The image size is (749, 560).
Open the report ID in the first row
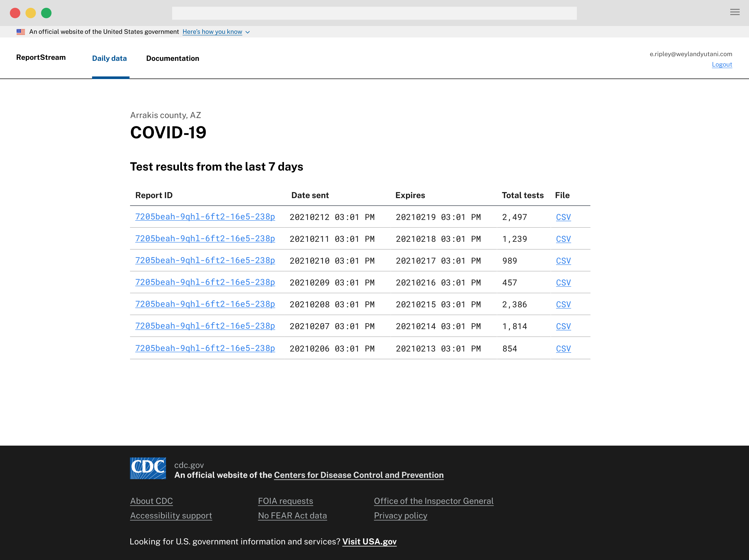205,217
